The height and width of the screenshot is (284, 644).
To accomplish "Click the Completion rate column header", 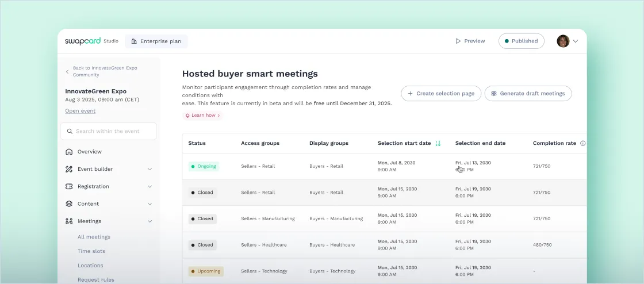I will pyautogui.click(x=554, y=143).
